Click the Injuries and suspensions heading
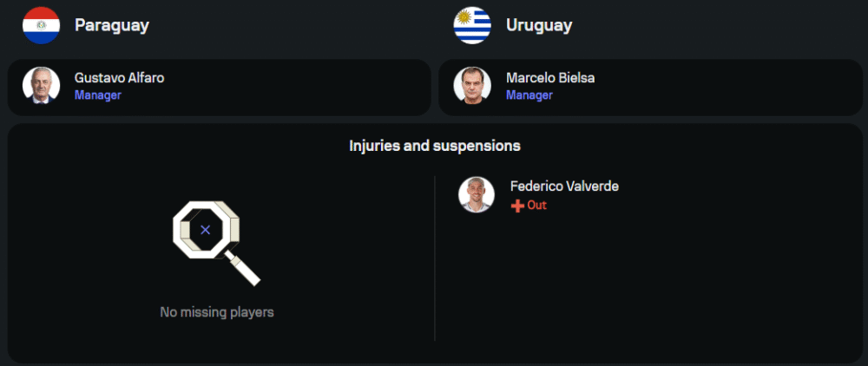The width and height of the screenshot is (868, 366). (x=434, y=146)
